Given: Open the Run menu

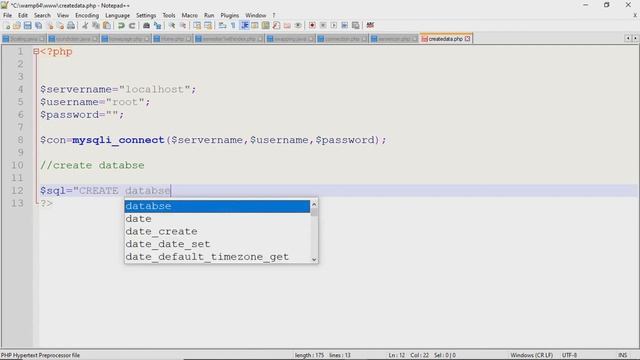Looking at the screenshot, I should tap(209, 16).
